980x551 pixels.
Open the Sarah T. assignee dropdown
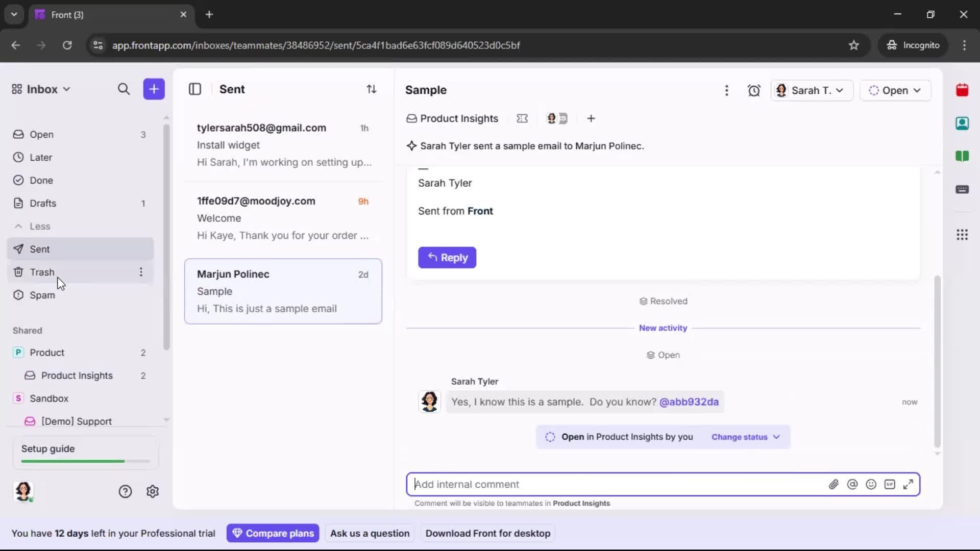[x=812, y=90]
